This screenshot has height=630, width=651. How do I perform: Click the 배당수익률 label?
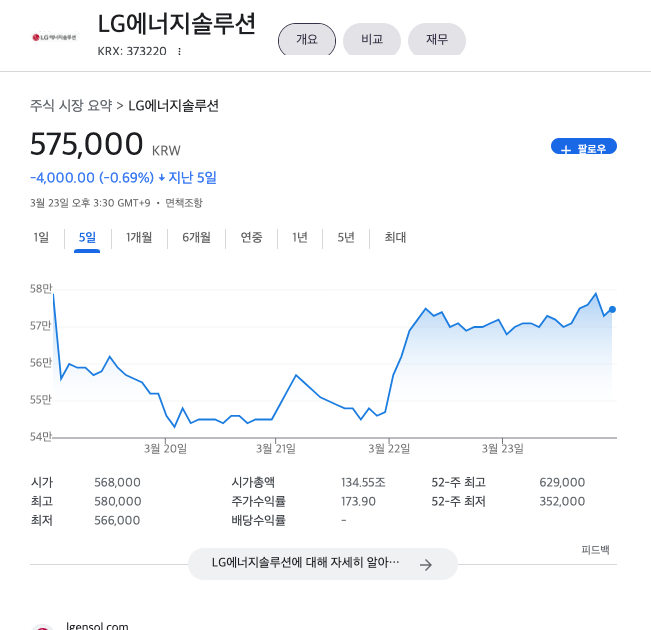[258, 520]
